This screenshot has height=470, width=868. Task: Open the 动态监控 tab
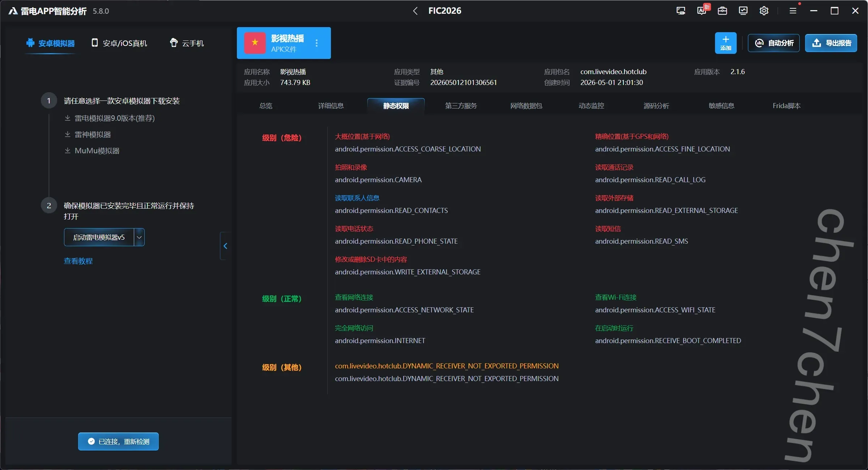pos(591,106)
